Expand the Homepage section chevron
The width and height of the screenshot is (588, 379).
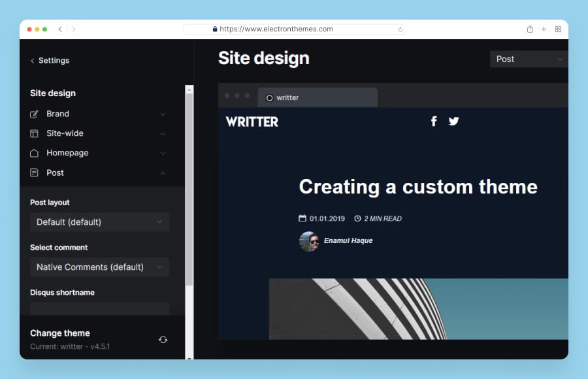(163, 153)
